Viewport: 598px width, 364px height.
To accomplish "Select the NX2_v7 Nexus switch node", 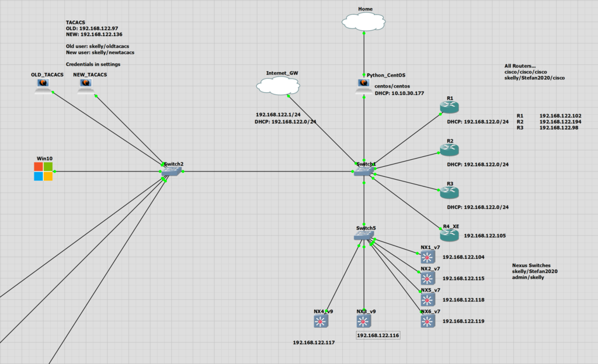I will (x=428, y=278).
